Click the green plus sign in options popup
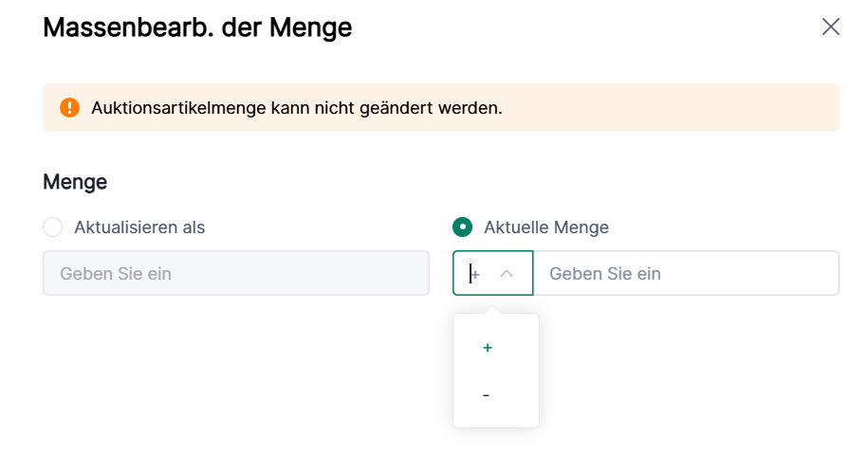This screenshot has width=868, height=454. (x=488, y=348)
